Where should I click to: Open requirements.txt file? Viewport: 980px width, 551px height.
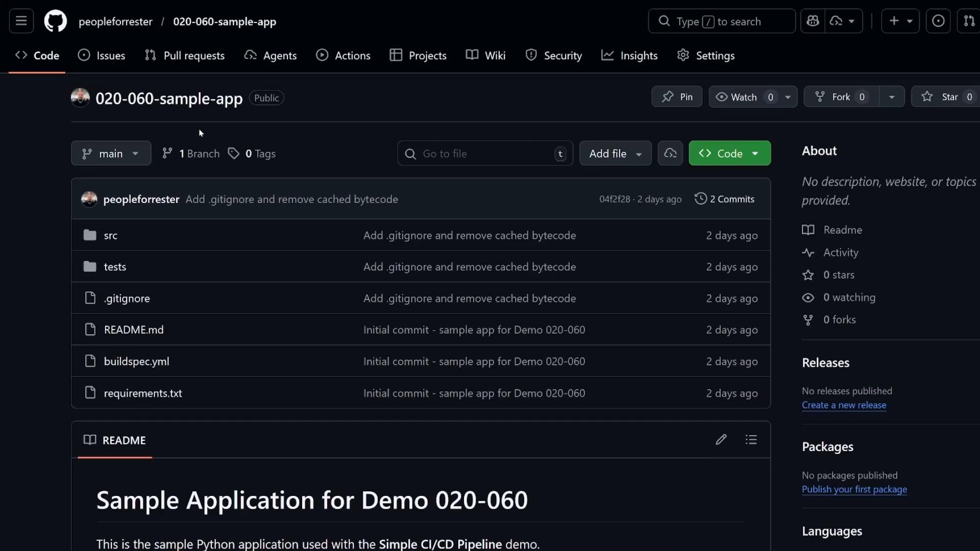(143, 393)
